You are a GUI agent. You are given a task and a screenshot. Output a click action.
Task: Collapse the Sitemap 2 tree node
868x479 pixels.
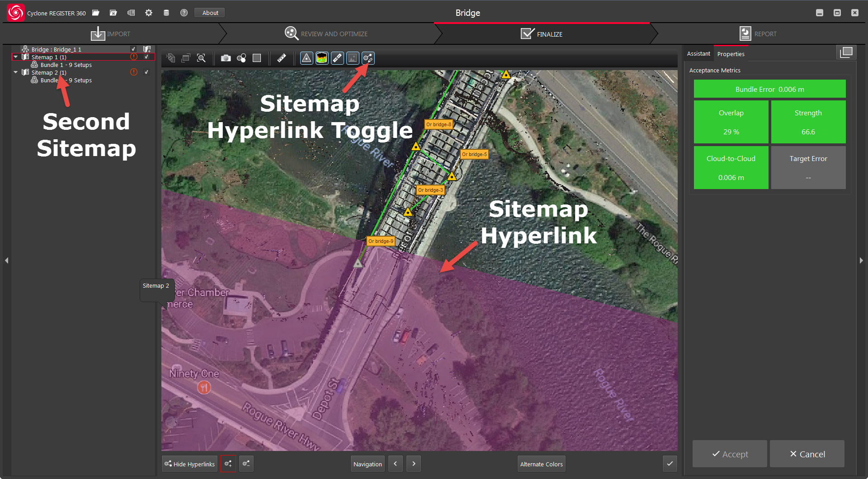[x=16, y=72]
